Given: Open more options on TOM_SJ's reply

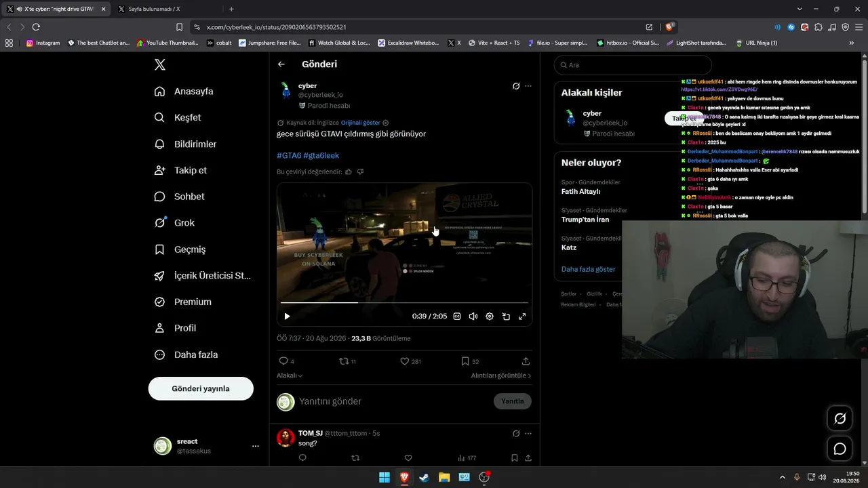Looking at the screenshot, I should pyautogui.click(x=528, y=433).
